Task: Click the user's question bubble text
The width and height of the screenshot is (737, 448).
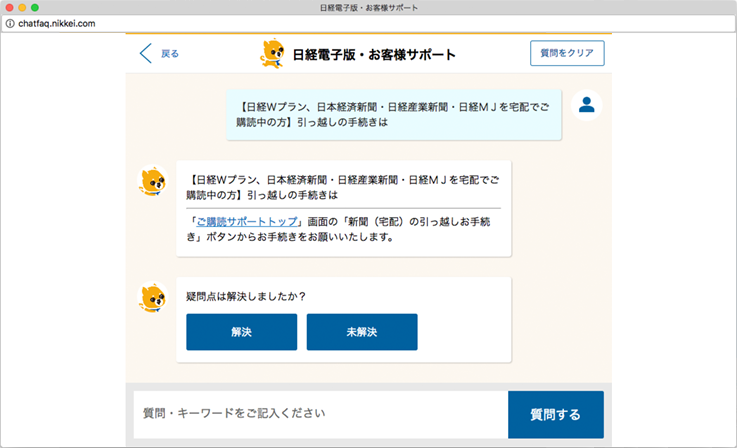Action: 394,115
